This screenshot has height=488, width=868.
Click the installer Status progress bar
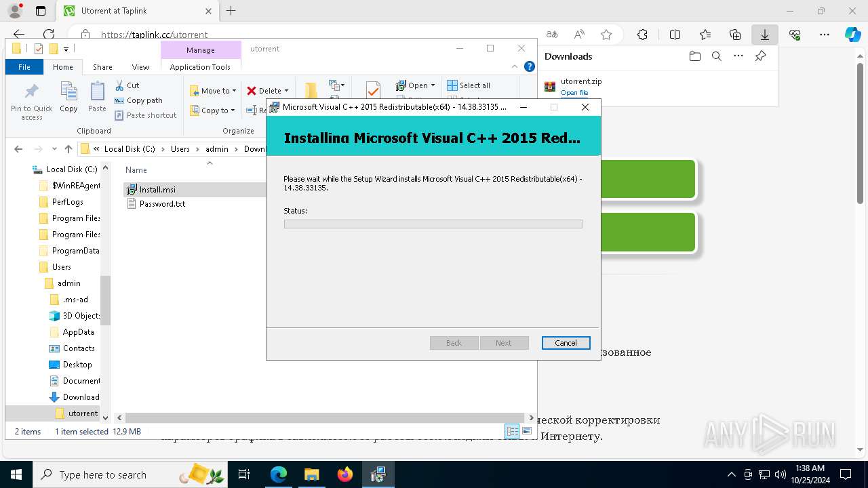coord(433,224)
